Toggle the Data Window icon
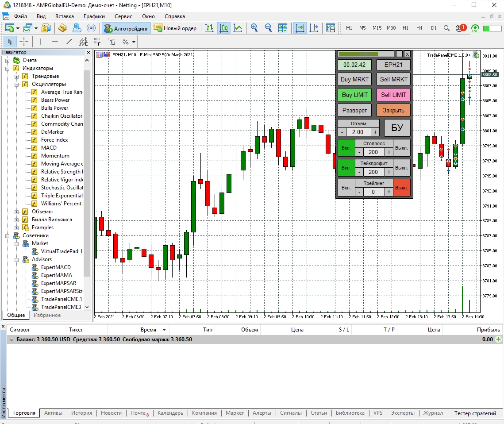This screenshot has height=424, width=504. [63, 28]
